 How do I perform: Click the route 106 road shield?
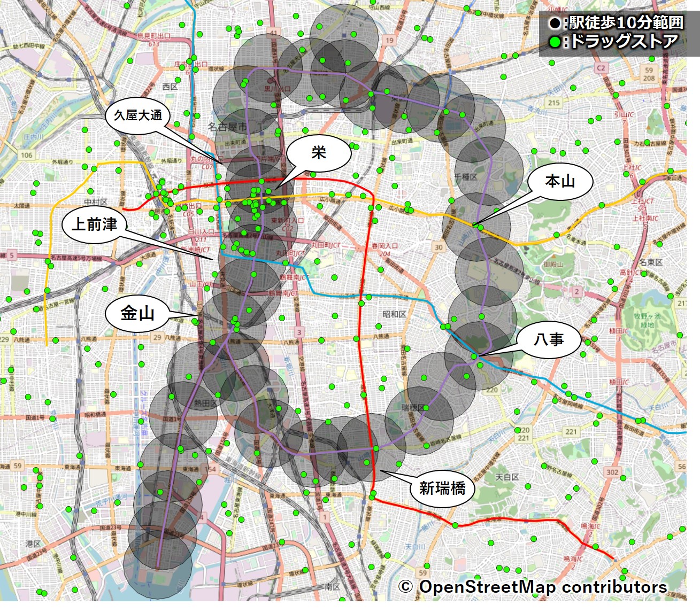tap(26, 155)
